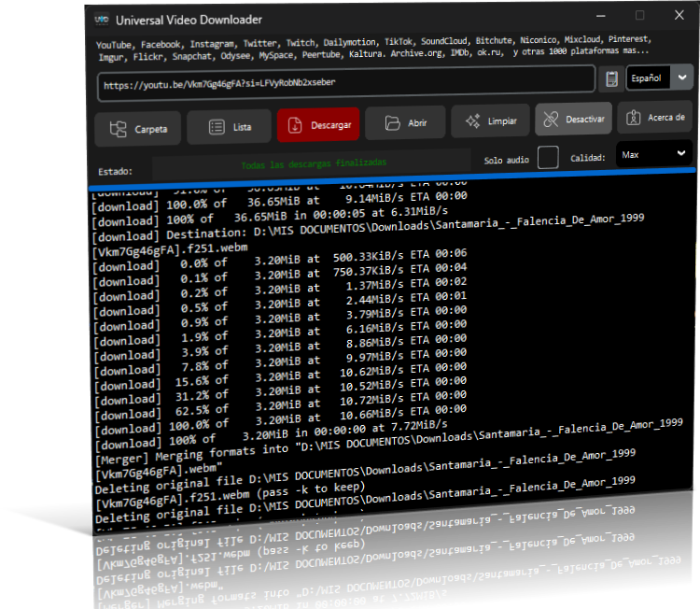700x609 pixels.
Task: Open the Español language dropdown
Action: pos(659,78)
